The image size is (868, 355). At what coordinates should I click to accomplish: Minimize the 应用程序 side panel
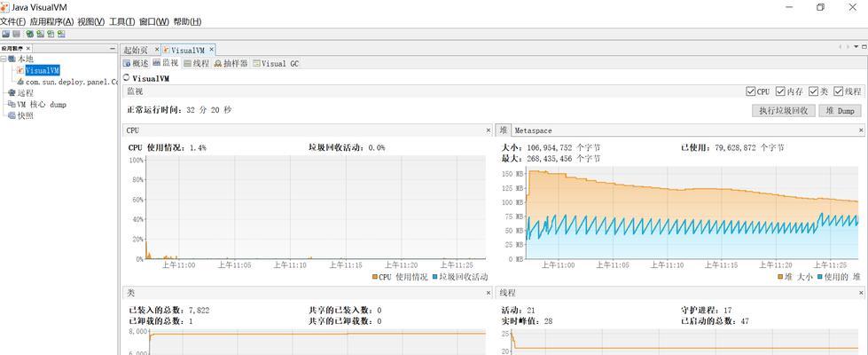coord(113,49)
